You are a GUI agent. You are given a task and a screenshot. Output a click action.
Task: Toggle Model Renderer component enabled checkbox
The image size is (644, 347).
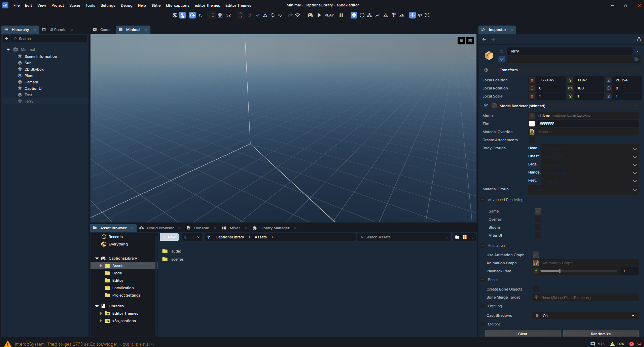point(494,106)
